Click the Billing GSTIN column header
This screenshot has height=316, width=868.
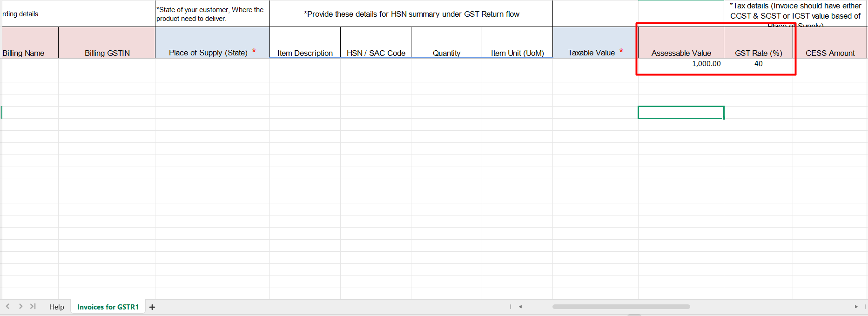pos(107,43)
